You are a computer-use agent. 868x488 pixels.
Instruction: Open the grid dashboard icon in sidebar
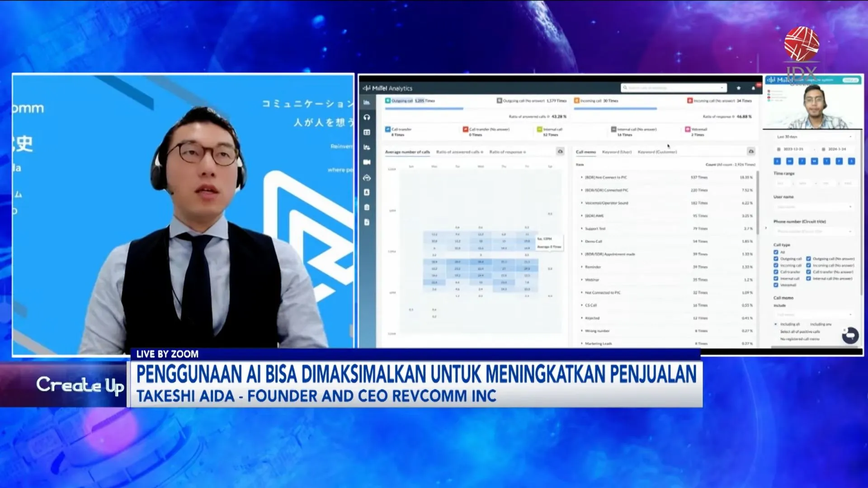[367, 132]
